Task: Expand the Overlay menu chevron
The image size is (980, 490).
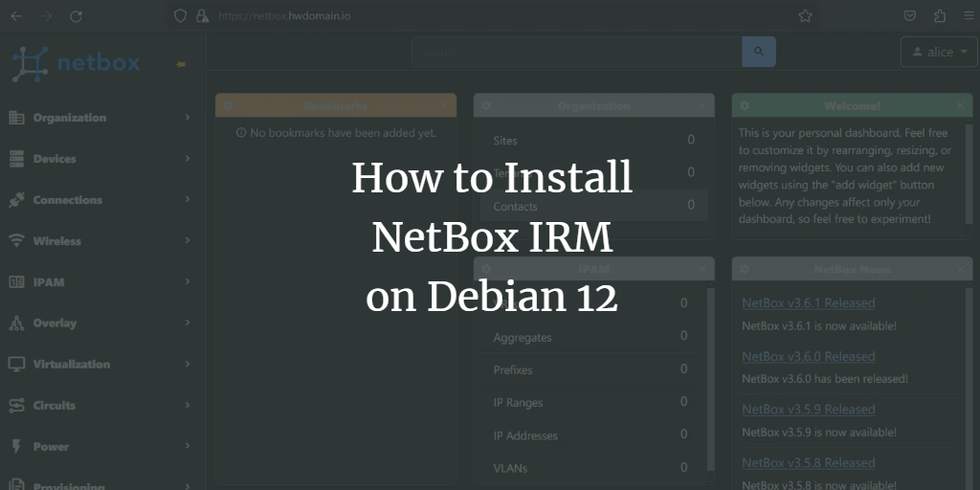Action: point(187,323)
